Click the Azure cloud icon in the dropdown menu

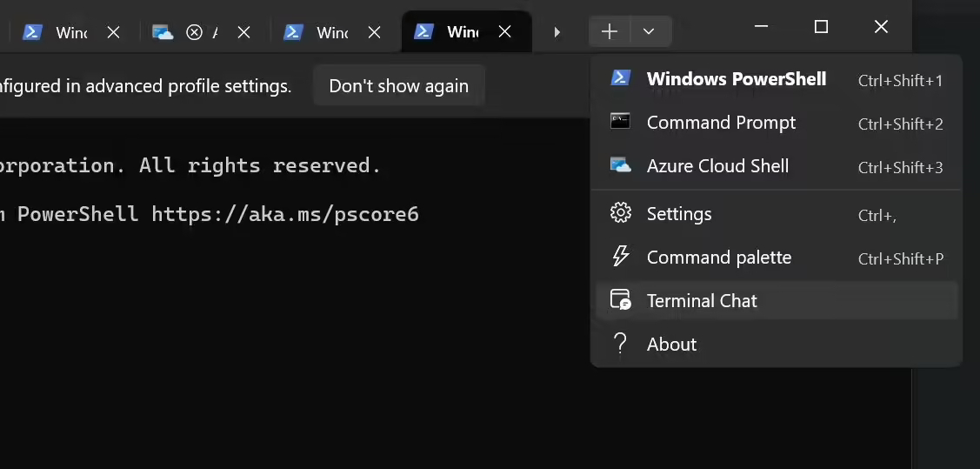point(620,165)
